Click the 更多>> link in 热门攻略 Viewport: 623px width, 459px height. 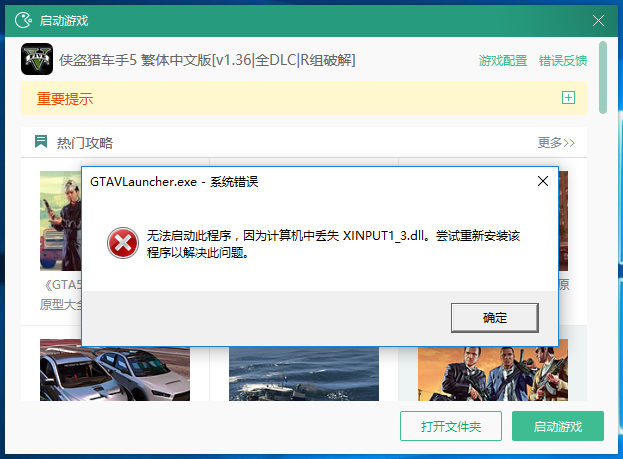556,142
